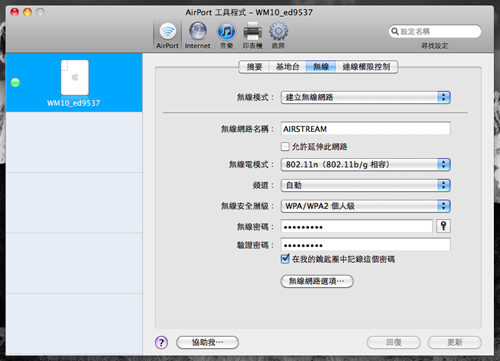
Task: Open the 無線安全層級 WPA/WPA2 dropdown
Action: [366, 206]
